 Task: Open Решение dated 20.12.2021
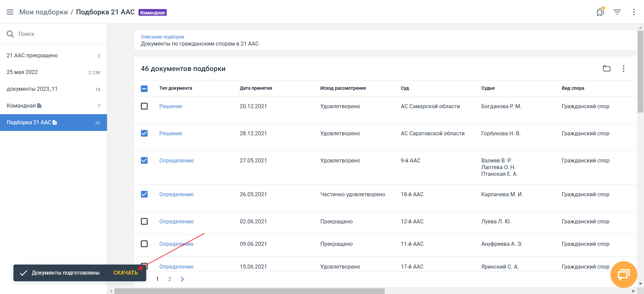[x=171, y=106]
